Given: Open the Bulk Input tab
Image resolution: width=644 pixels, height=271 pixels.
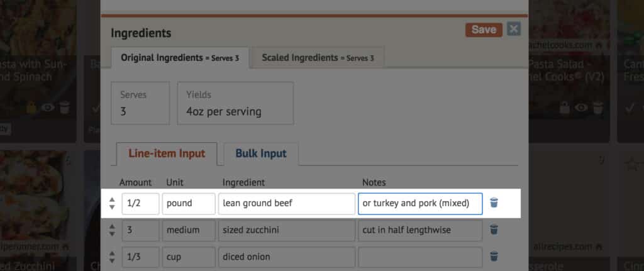Looking at the screenshot, I should click(x=261, y=153).
